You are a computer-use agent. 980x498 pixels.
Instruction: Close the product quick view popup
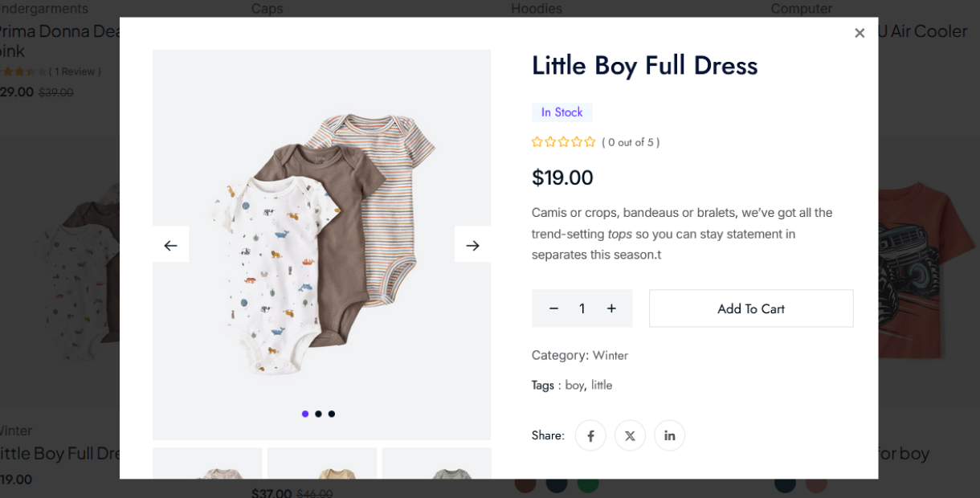point(860,33)
